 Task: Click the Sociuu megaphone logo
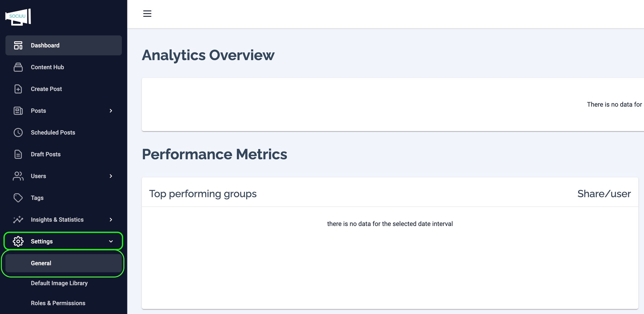tap(18, 17)
